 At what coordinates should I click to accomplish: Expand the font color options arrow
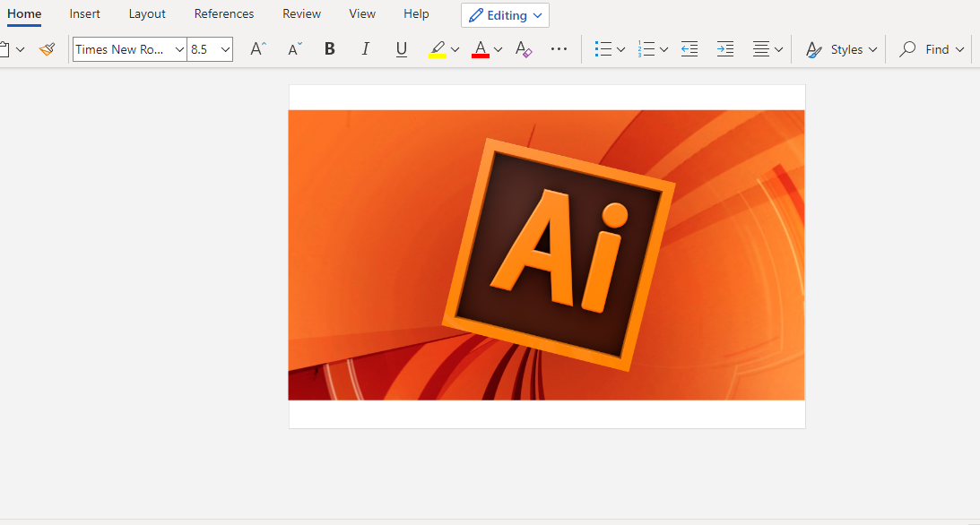[x=499, y=49]
